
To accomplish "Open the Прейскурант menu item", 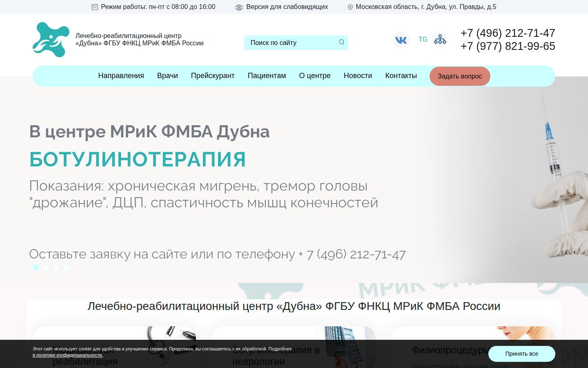I will 213,76.
